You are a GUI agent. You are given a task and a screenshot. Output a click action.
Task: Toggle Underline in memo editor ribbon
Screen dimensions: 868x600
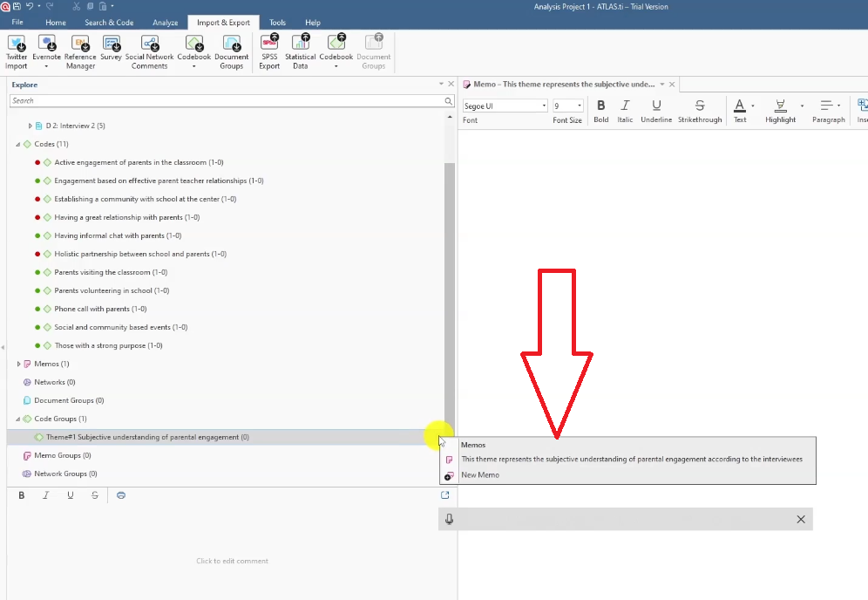(656, 106)
